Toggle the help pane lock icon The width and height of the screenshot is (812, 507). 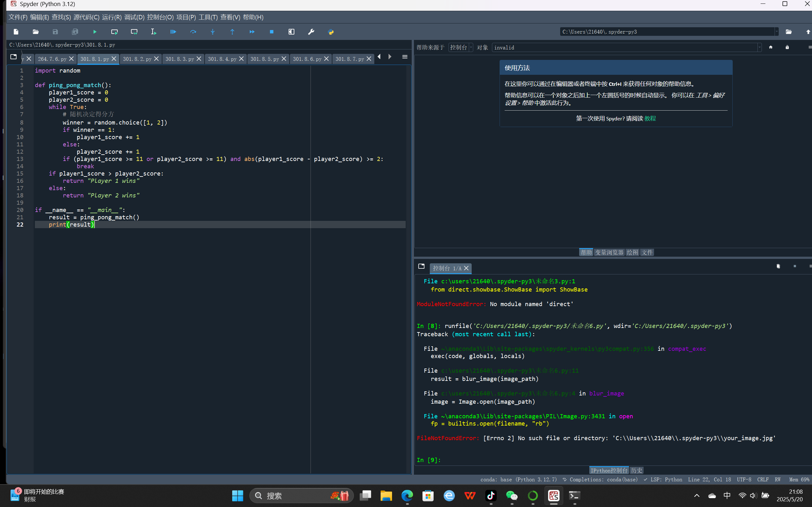787,47
